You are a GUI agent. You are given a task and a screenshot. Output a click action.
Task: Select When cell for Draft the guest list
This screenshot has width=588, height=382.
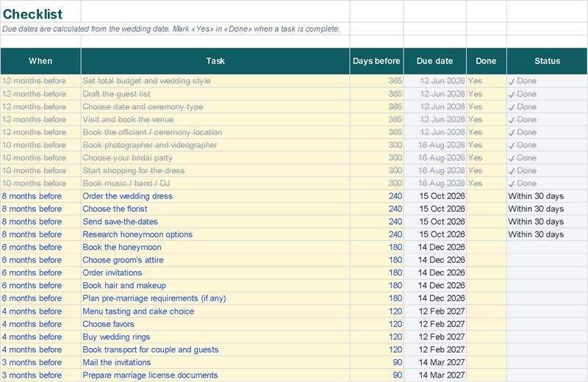(40, 94)
